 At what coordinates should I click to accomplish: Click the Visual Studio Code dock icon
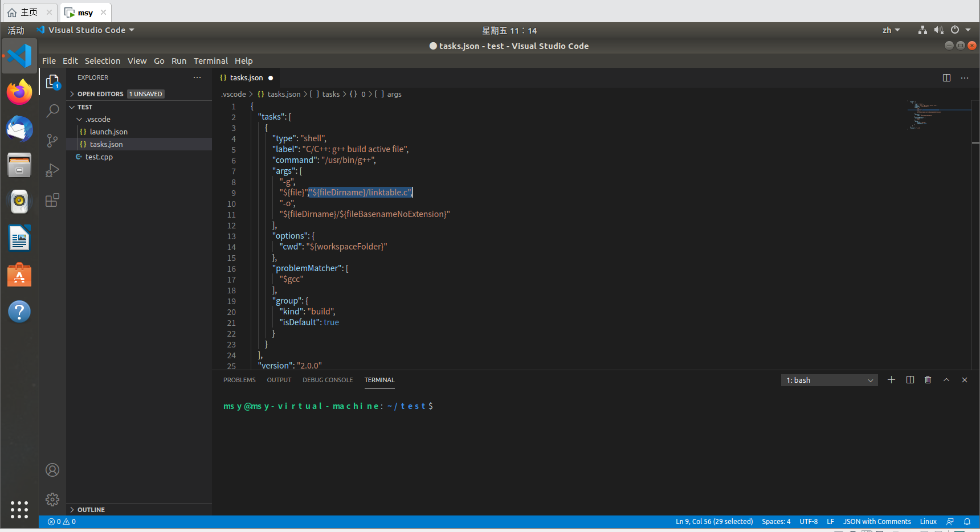(x=19, y=56)
